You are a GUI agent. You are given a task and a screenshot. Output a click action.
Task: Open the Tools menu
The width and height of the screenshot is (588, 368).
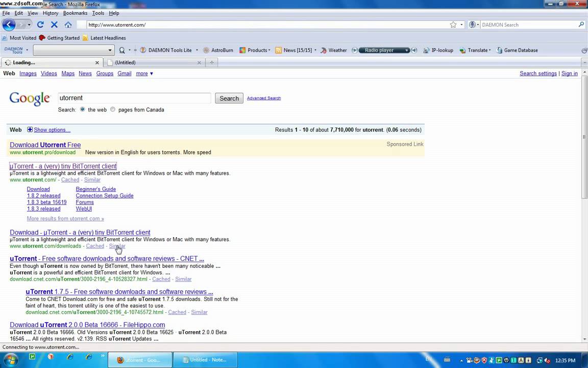tap(98, 13)
